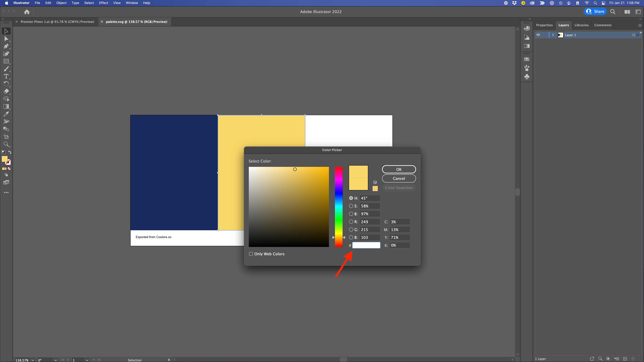
Task: Open the Effect menu
Action: (x=103, y=3)
